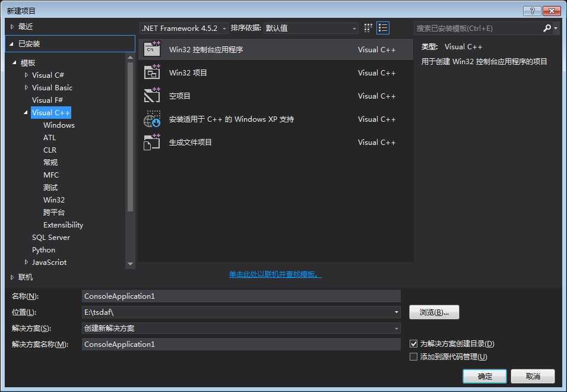Expand the Visual C# node
Viewport: 567px width, 392px height.
click(x=26, y=75)
